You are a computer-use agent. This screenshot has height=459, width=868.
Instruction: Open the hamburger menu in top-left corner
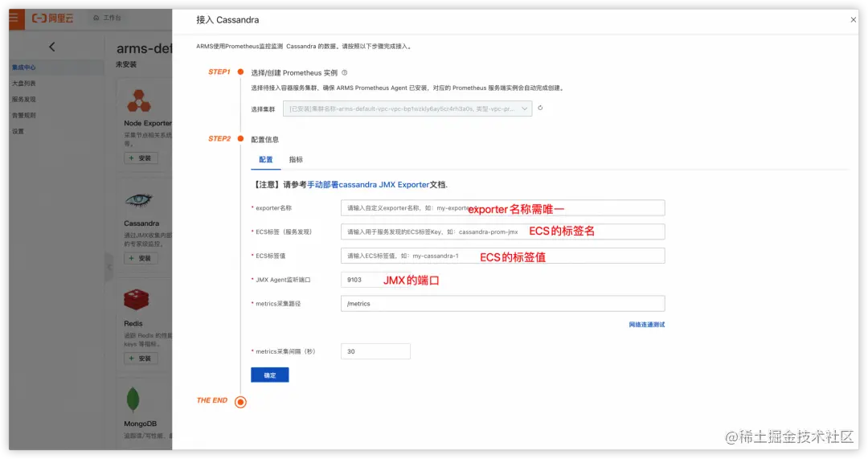click(14, 18)
